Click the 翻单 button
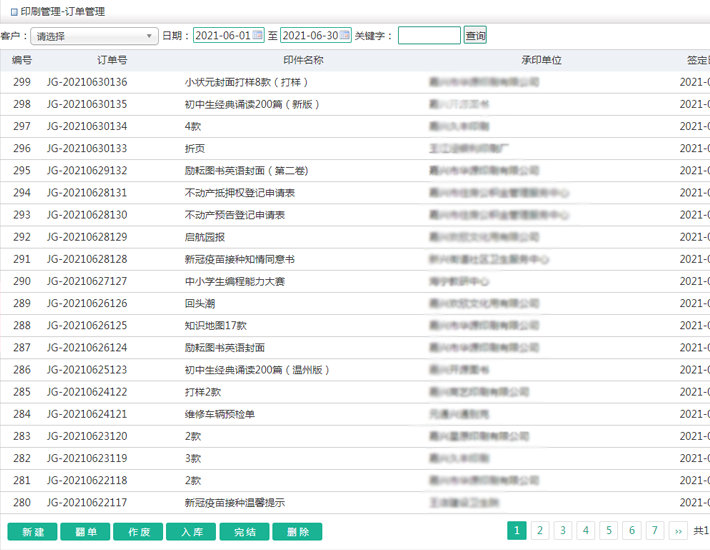The height and width of the screenshot is (550, 710). pyautogui.click(x=85, y=532)
